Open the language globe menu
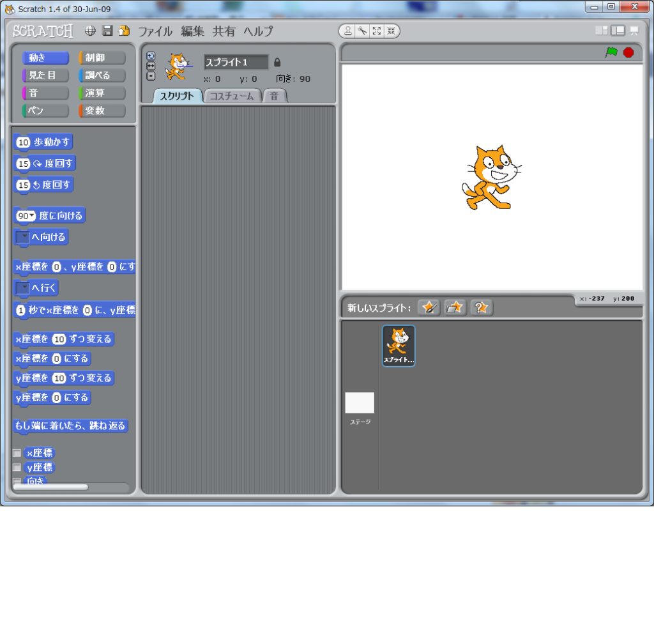 click(90, 31)
